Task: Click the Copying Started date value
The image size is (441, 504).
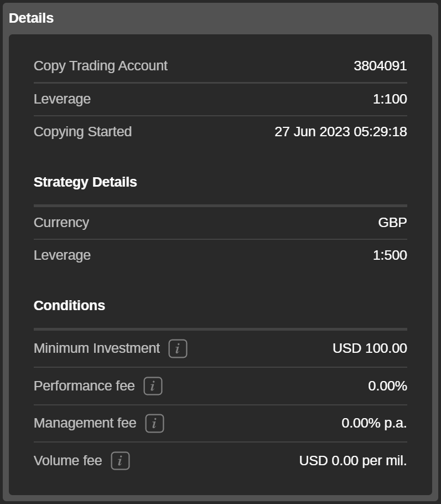Action: [x=340, y=132]
